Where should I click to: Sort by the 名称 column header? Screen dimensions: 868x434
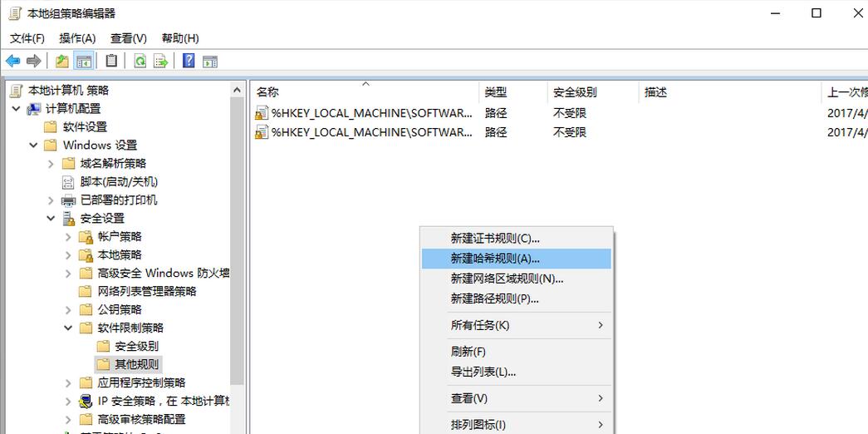point(365,92)
